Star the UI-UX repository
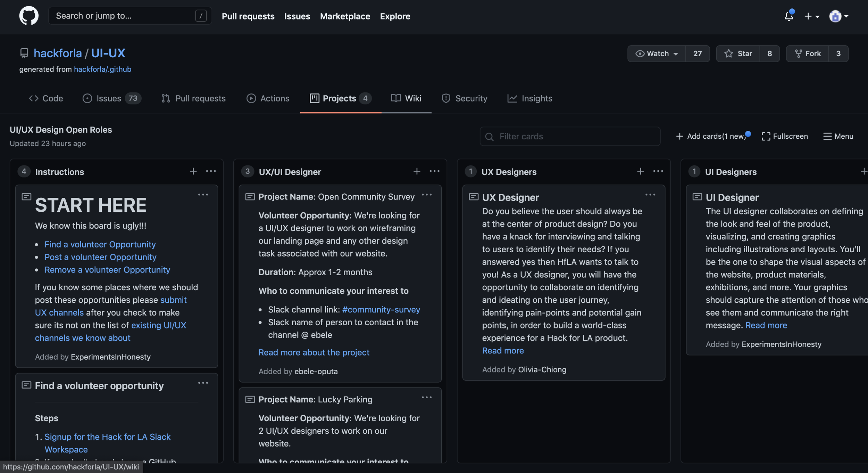This screenshot has height=473, width=868. pos(738,54)
